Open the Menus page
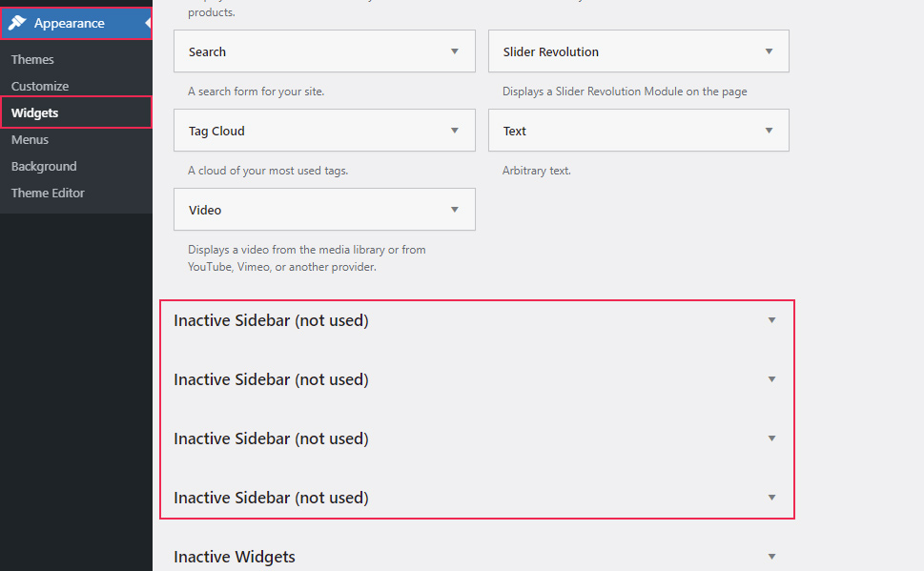The width and height of the screenshot is (924, 571). point(31,140)
